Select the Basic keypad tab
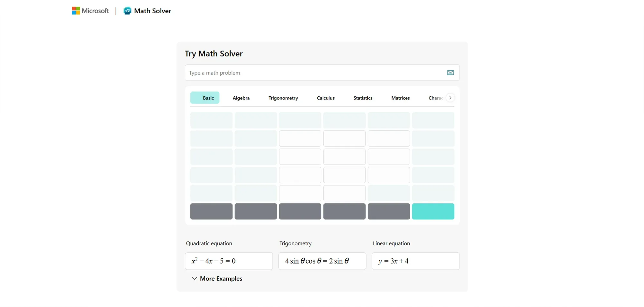 [205, 98]
